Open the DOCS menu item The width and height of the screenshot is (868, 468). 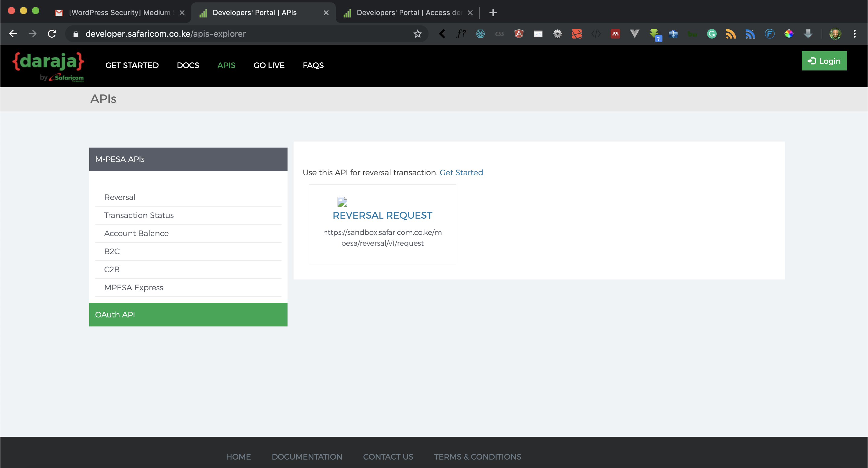click(188, 65)
